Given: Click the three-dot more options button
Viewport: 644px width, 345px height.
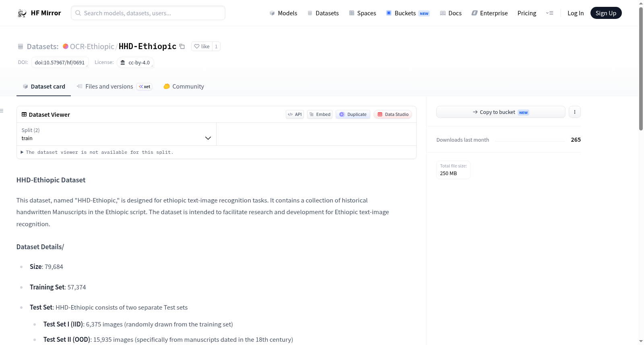Looking at the screenshot, I should point(575,112).
